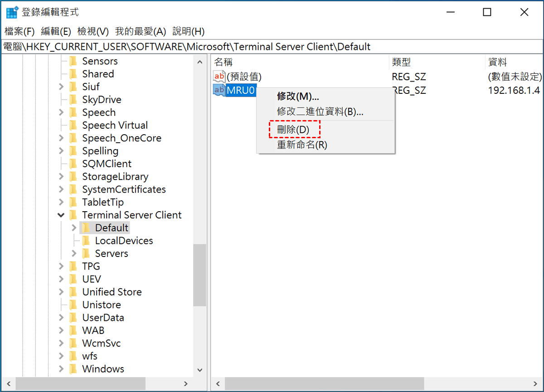Screen dimensions: 544x392
Task: Open the 檔案(F) menu
Action: [19, 31]
